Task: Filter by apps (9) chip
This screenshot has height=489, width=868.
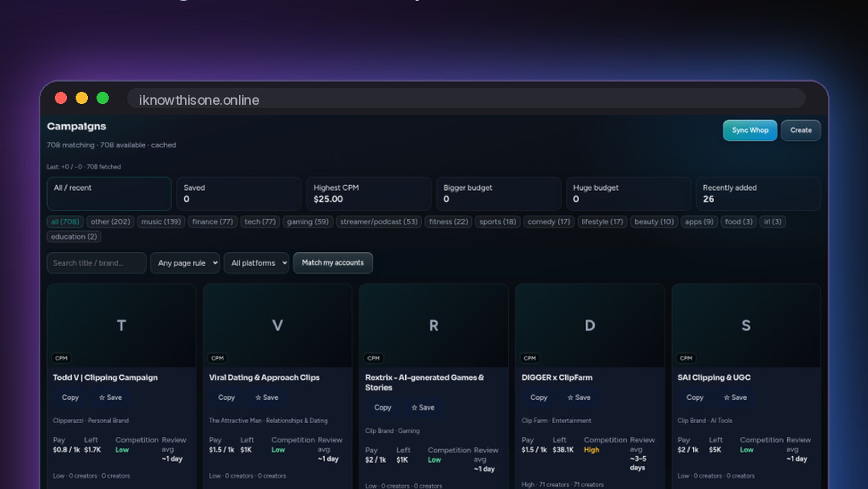Action: 699,222
